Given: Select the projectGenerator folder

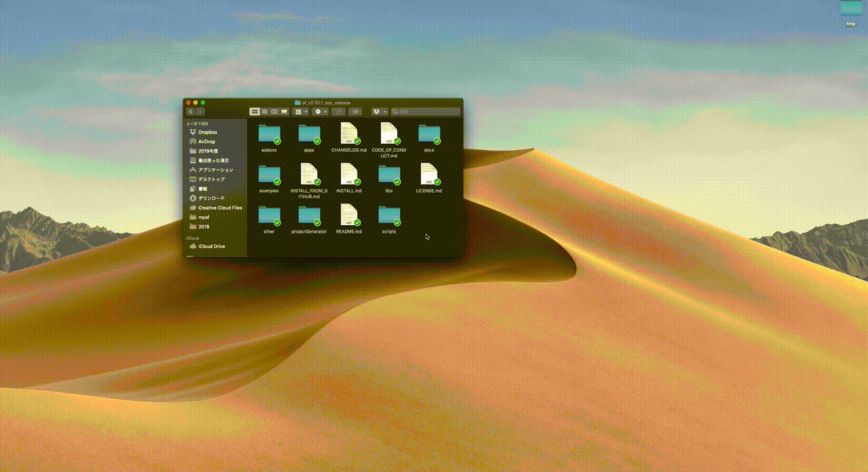Looking at the screenshot, I should 309,216.
